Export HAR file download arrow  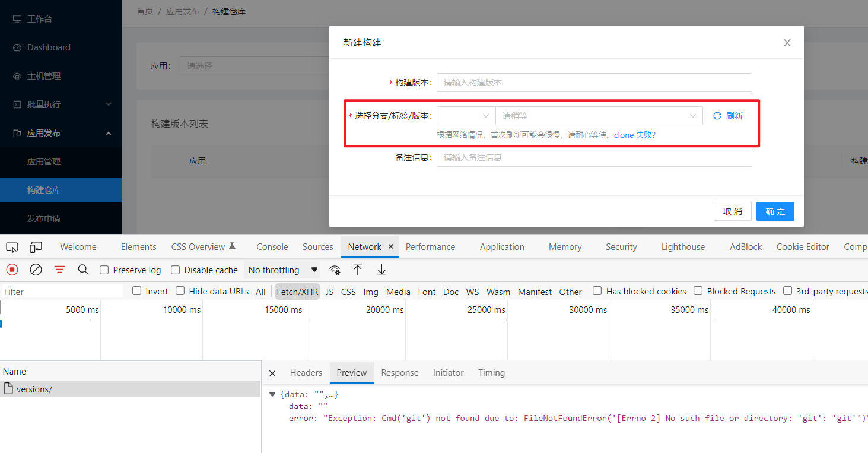point(381,270)
